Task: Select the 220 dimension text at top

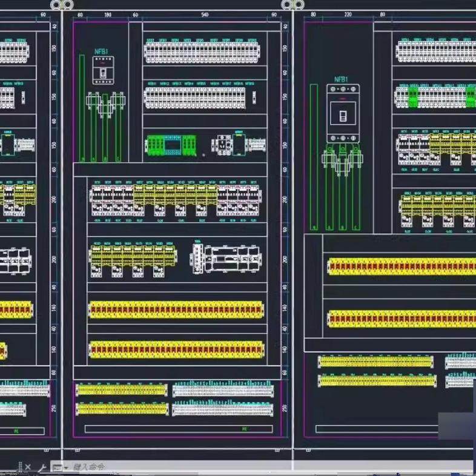Action: (348, 15)
